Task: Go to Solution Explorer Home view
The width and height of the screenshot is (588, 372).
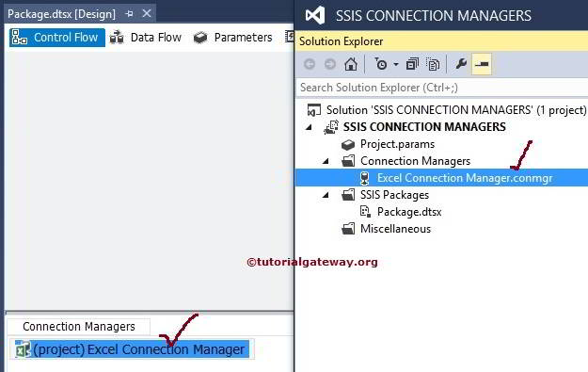Action: [x=351, y=64]
